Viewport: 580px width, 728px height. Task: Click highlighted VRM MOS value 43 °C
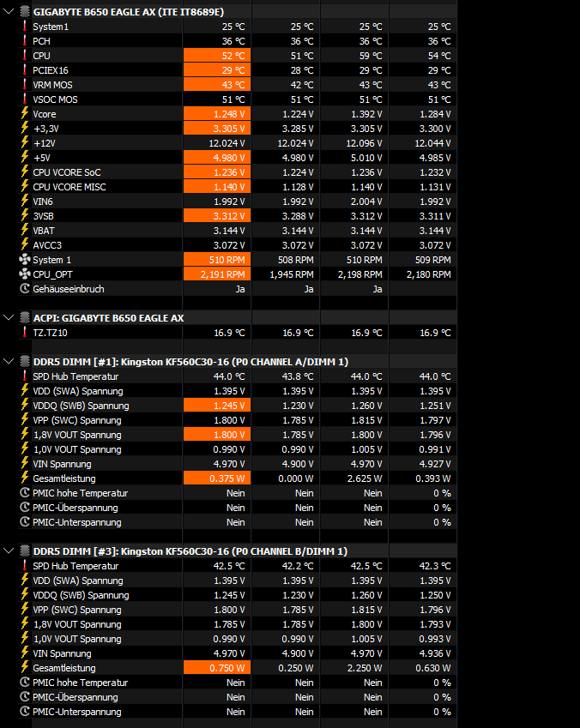217,85
